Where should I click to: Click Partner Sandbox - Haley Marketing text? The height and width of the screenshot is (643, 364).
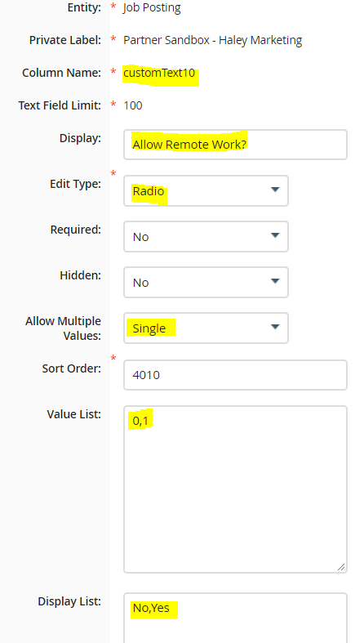213,40
